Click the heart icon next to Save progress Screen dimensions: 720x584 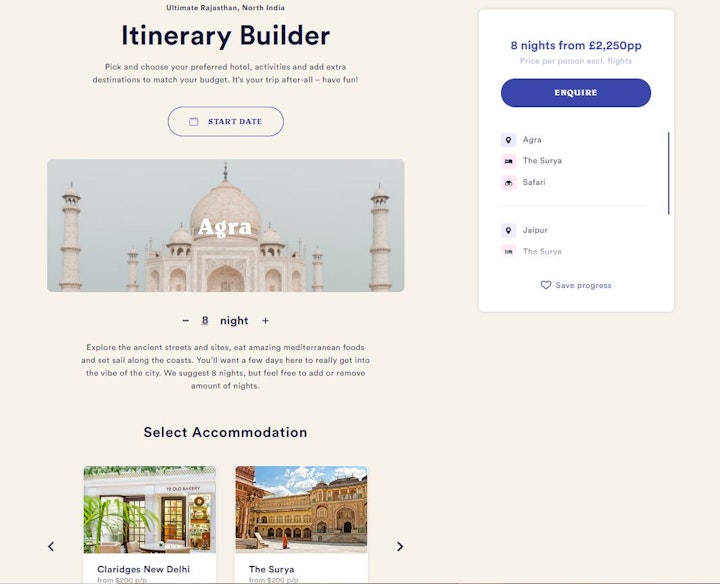(546, 285)
